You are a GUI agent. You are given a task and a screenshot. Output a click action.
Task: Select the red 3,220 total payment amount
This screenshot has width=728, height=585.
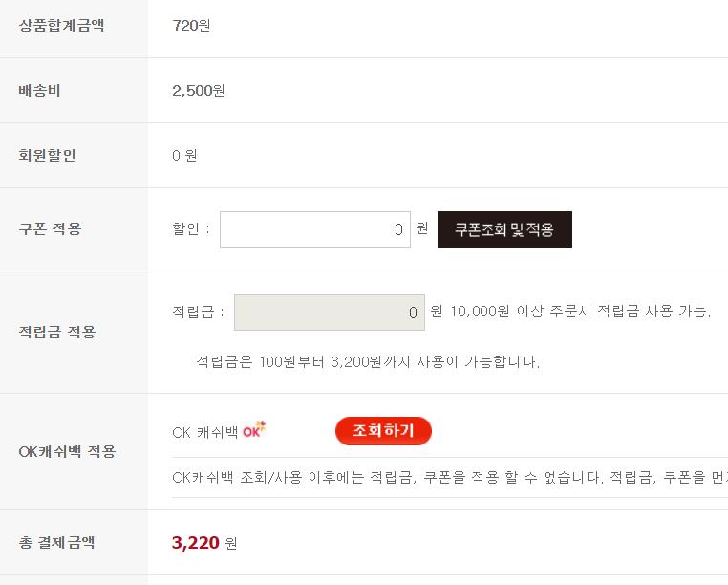point(195,543)
